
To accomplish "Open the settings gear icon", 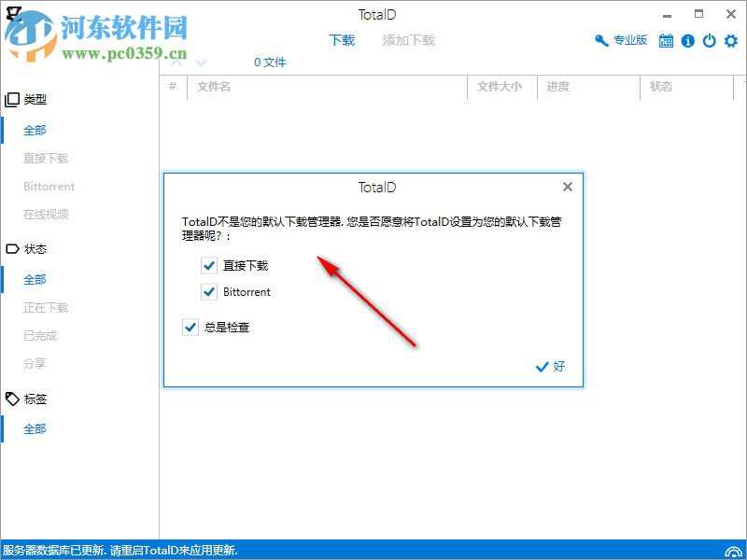I will (730, 41).
